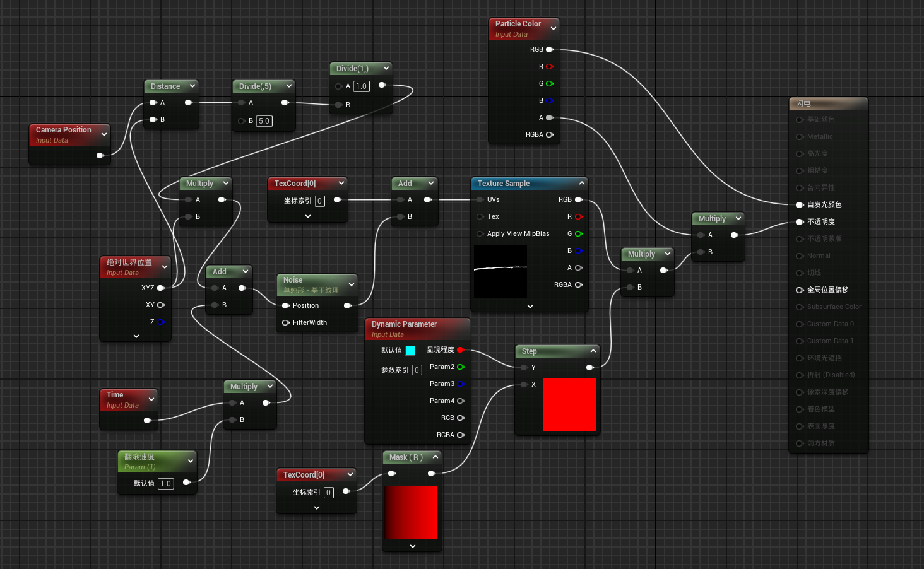The image size is (924, 569).
Task: Click the blue Param3 output pin
Action: pos(460,384)
